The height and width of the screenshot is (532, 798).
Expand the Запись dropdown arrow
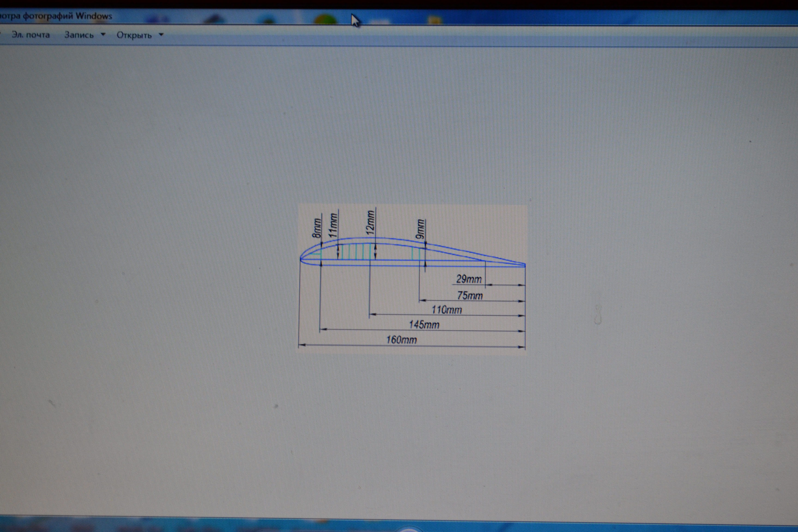tap(103, 35)
